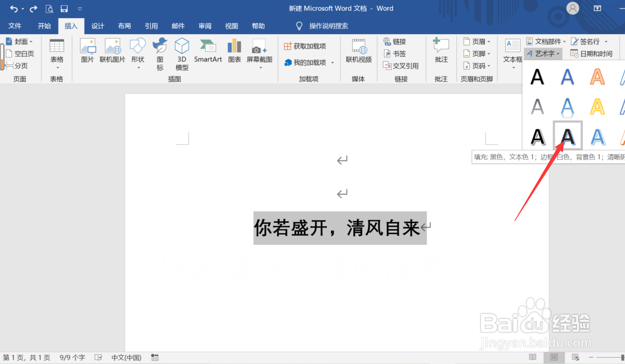Screen dimensions: 625x364
Task: Open the 页脚 footer dropdown
Action: click(477, 53)
